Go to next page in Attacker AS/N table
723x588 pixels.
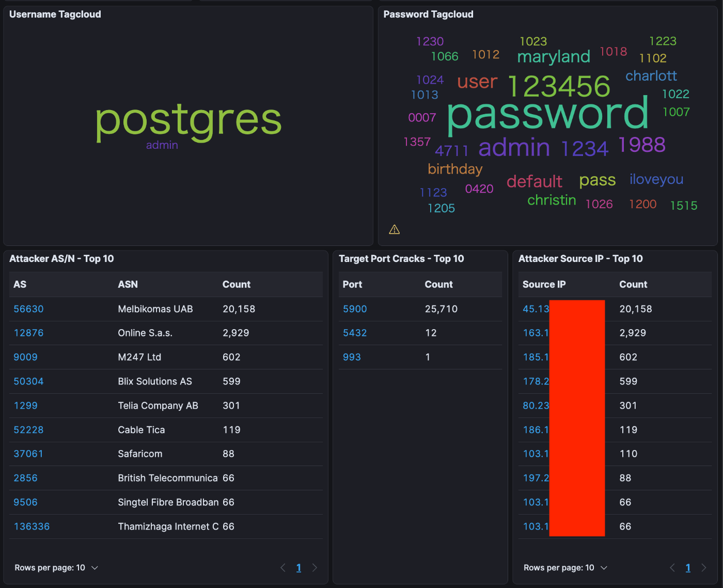(315, 567)
